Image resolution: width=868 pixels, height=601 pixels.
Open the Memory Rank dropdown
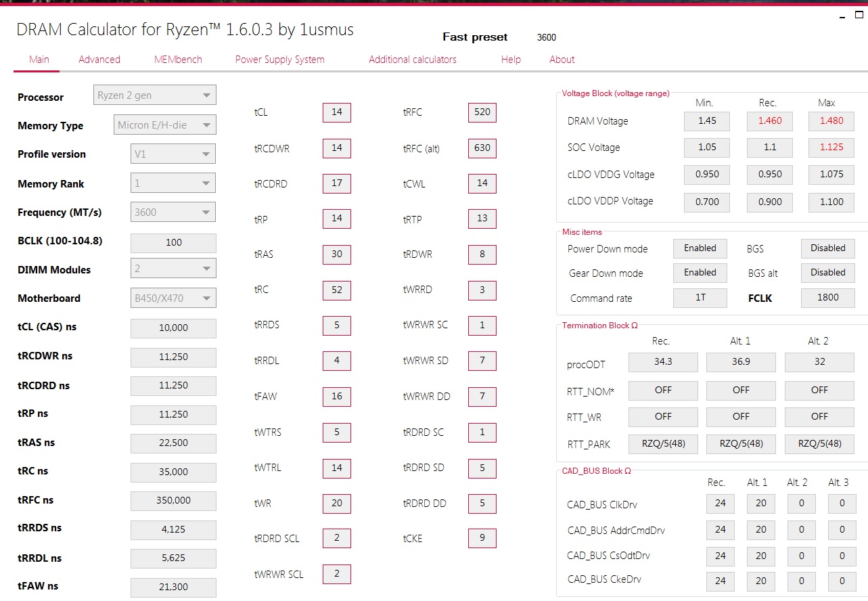(x=173, y=183)
